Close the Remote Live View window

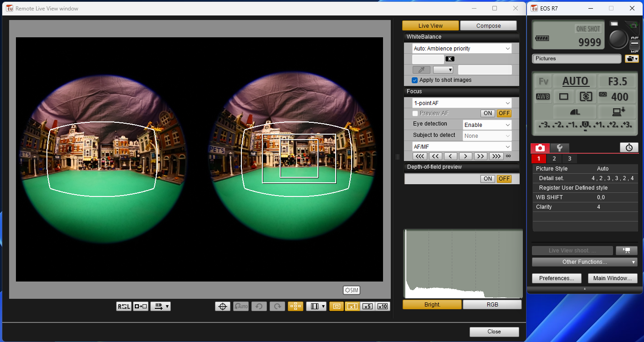point(494,332)
